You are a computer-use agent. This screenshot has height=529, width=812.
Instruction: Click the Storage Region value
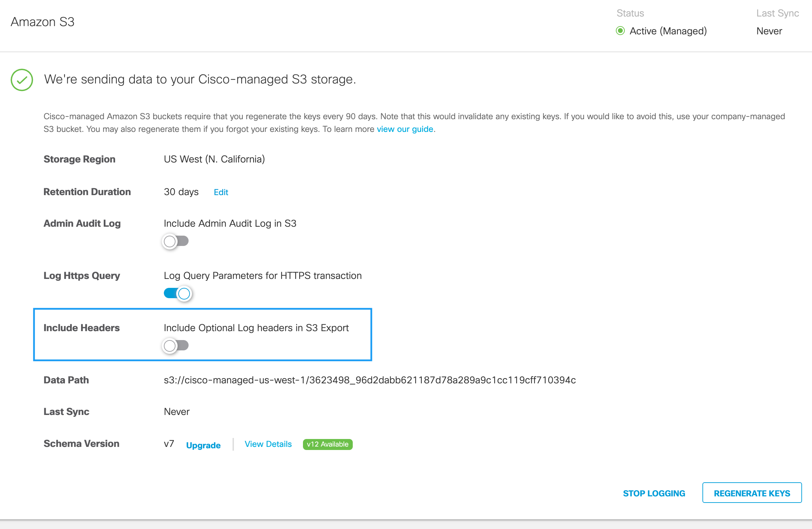click(214, 159)
